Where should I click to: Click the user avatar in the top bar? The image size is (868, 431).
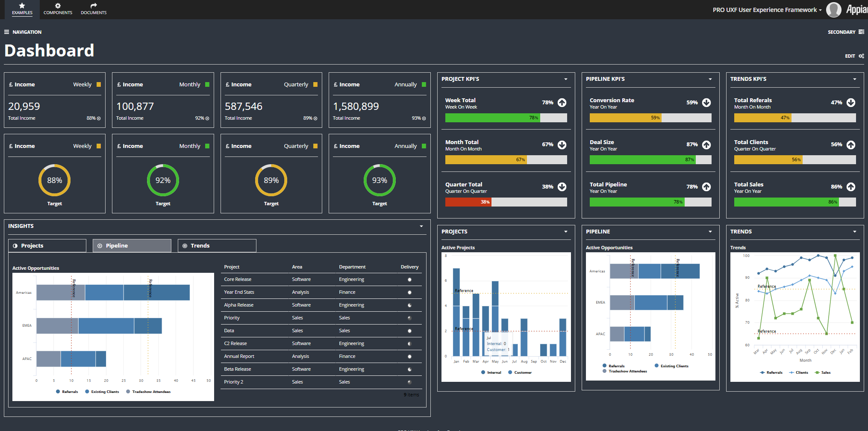[x=833, y=9]
